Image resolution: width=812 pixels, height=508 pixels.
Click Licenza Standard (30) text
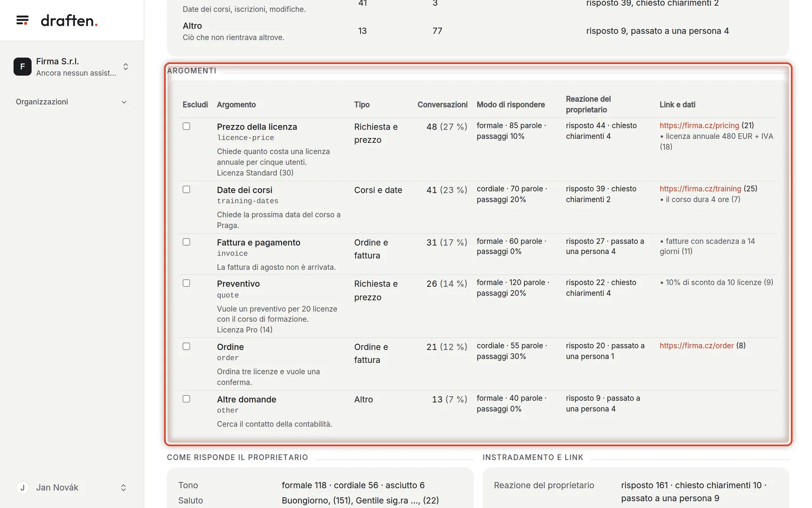click(x=255, y=173)
